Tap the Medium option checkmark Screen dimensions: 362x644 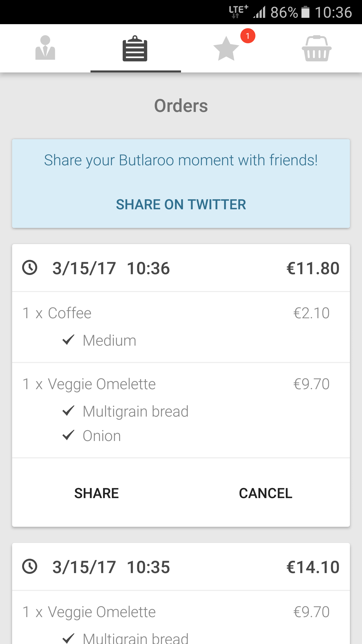coord(68,340)
